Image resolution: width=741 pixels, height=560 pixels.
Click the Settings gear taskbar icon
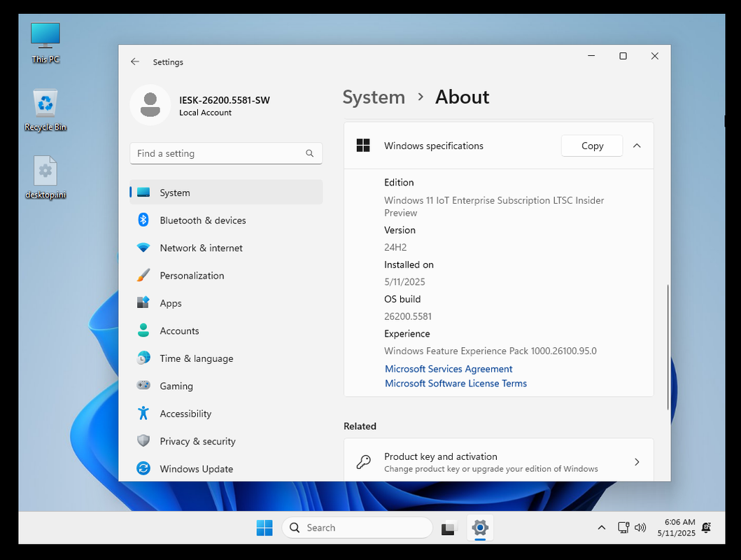[x=480, y=527]
